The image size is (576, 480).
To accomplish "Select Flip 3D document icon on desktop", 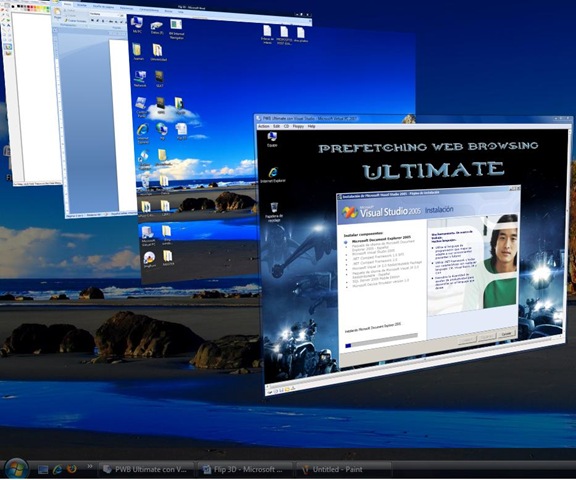I will coord(181,131).
